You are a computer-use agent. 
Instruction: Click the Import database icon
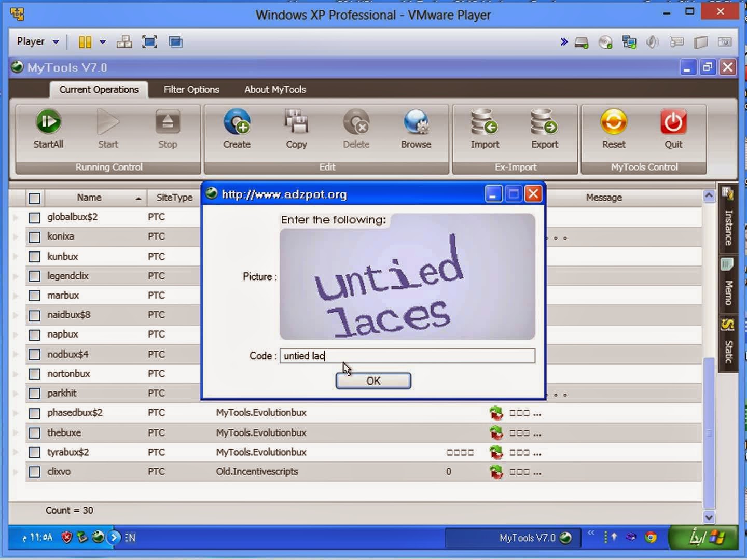485,122
